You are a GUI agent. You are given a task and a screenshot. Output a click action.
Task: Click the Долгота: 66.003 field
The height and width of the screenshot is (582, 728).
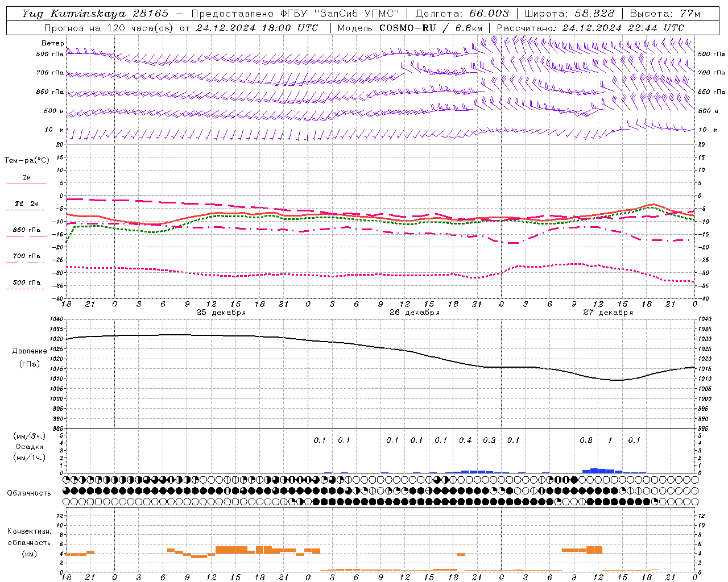click(x=462, y=14)
